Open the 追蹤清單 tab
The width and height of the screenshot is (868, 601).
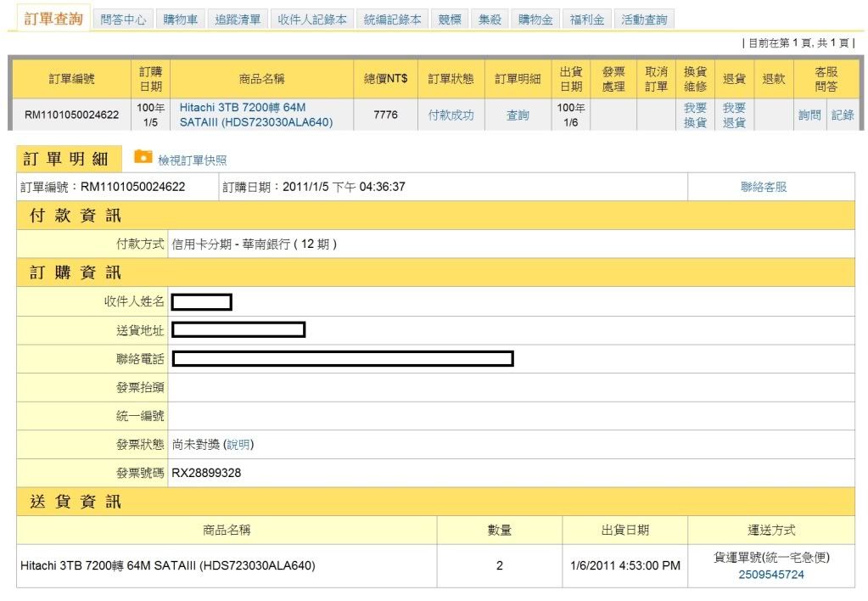pos(238,20)
